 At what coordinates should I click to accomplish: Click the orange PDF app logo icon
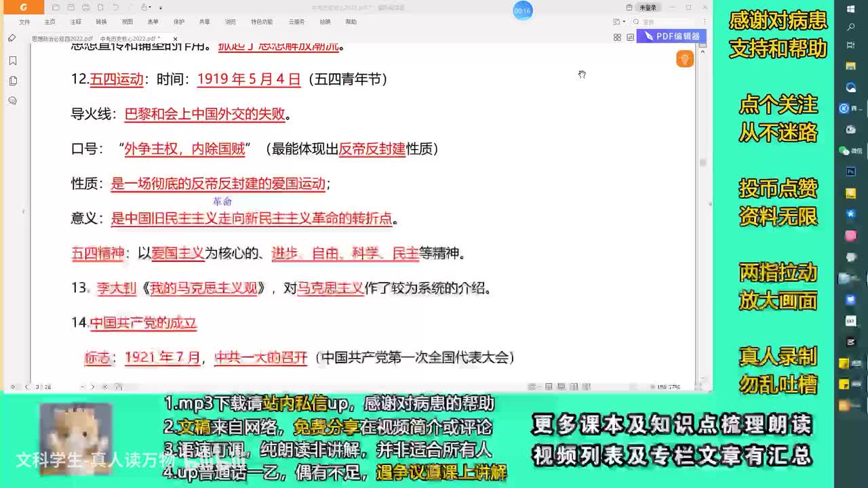click(23, 7)
